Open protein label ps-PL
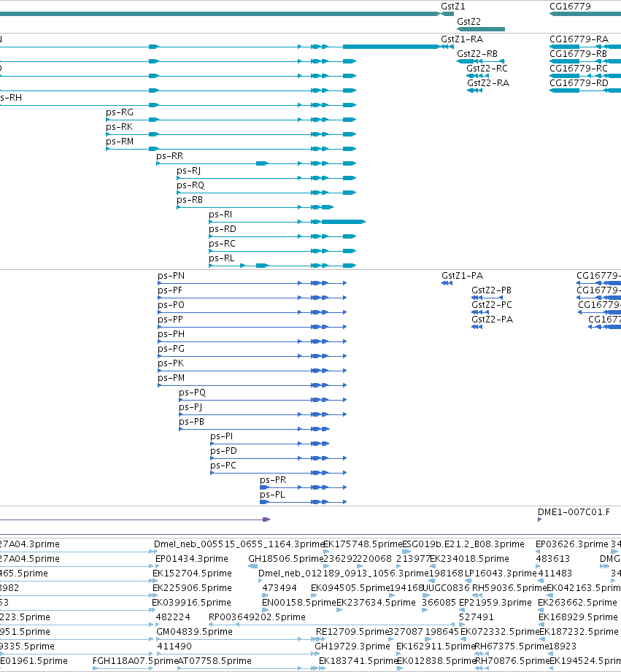The width and height of the screenshot is (621, 672). (272, 494)
